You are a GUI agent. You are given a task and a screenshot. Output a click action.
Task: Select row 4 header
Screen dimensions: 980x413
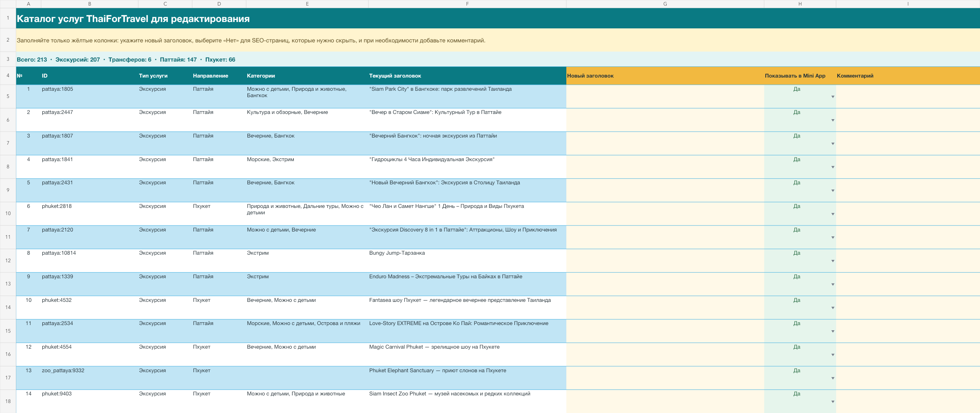pos(8,76)
